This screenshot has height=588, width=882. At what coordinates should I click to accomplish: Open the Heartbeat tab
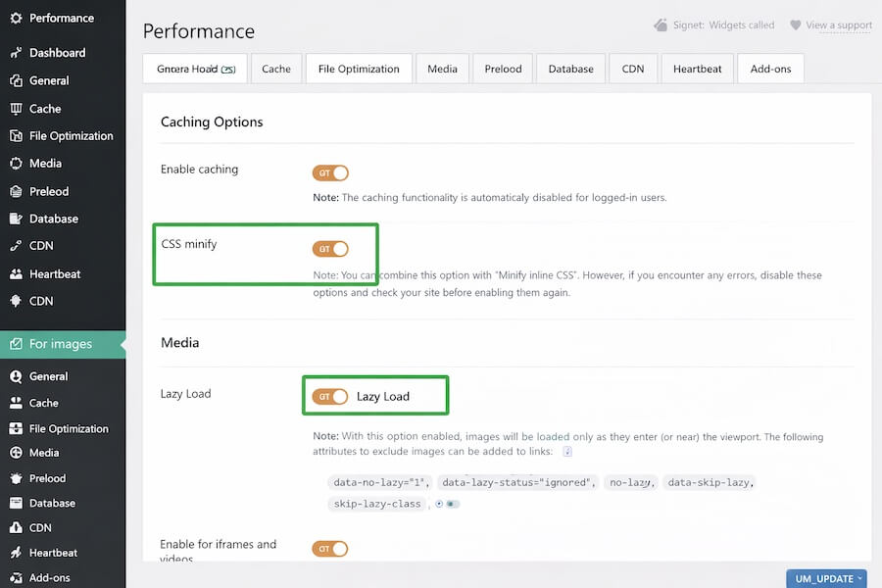pyautogui.click(x=696, y=69)
